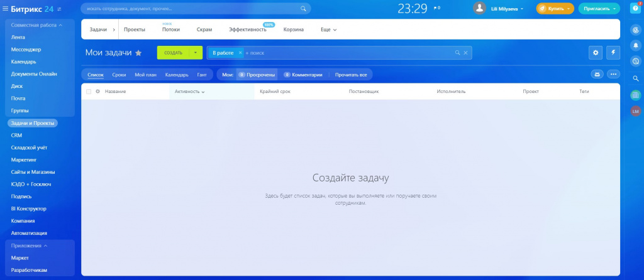Open the dropdown arrow of Создать button
This screenshot has height=280, width=644.
point(196,53)
